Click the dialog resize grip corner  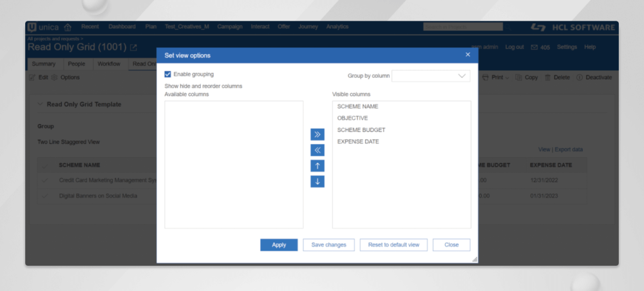[474, 259]
